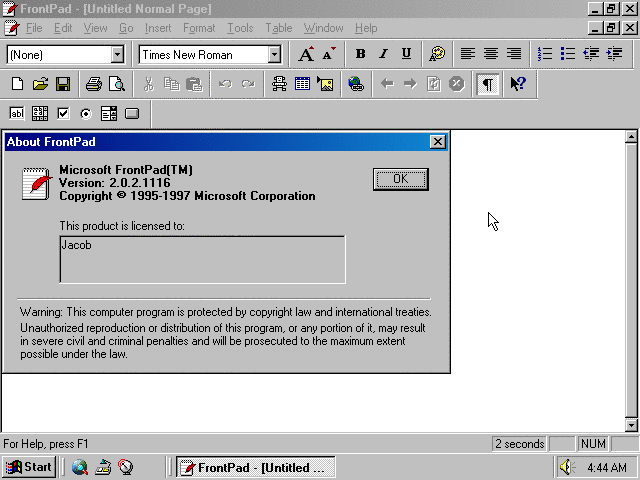Toggle underline formatting
The image size is (640, 480).
point(406,54)
